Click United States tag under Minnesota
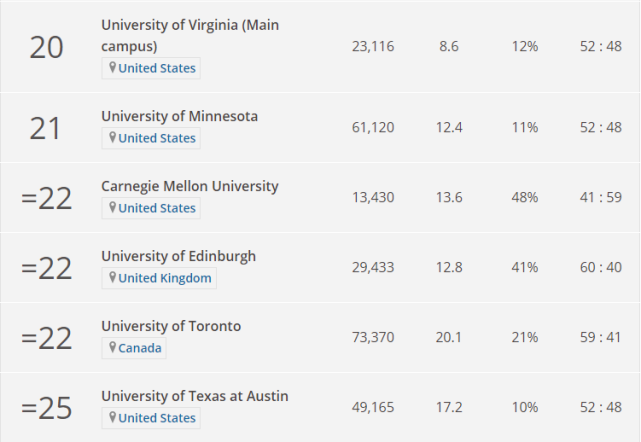Viewport: 641px width, 442px height. click(x=156, y=138)
